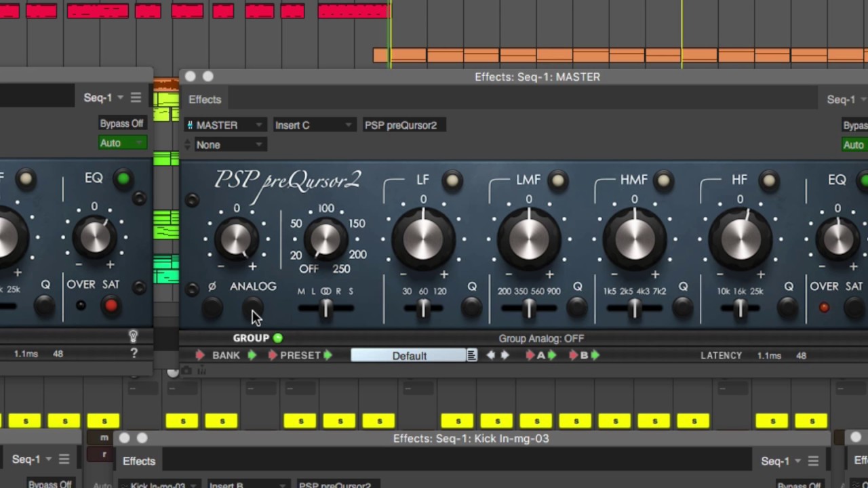Click the Default preset name field
The image size is (868, 488).
(409, 355)
